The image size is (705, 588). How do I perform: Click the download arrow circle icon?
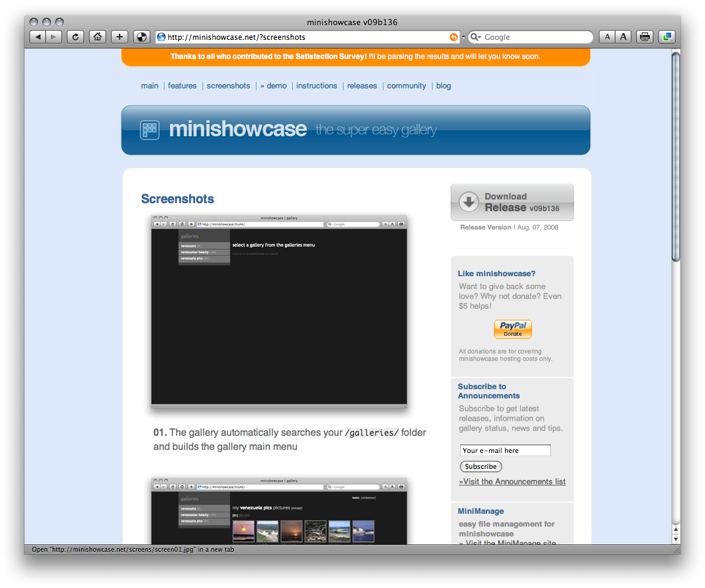coord(469,201)
